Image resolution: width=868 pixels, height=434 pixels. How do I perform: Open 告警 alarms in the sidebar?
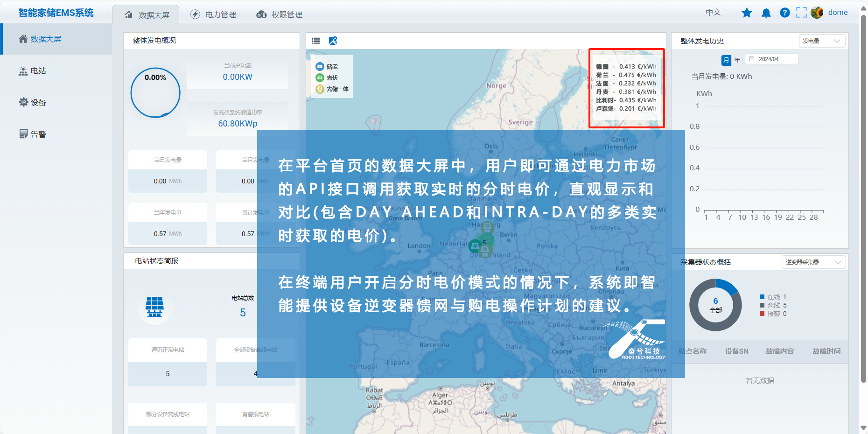[38, 134]
